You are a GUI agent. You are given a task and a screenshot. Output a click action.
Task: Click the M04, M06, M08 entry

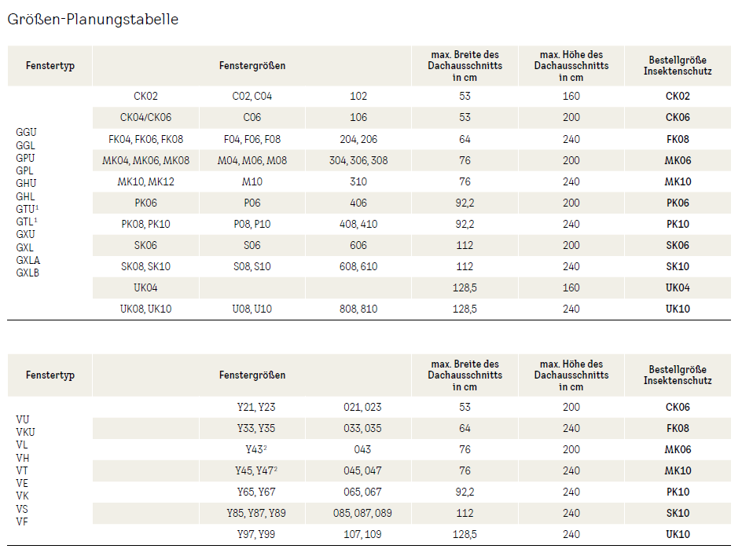252,160
